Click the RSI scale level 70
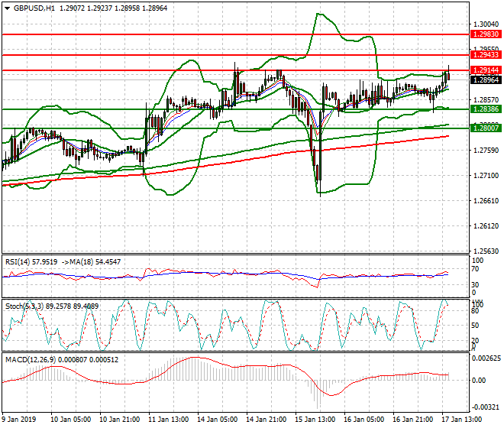Screen dimensions: 504x428 click(475, 269)
